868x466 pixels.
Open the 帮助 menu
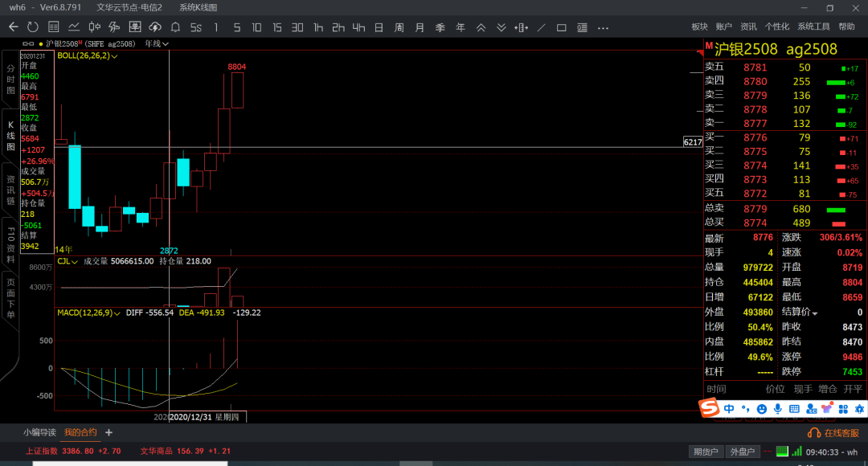[x=846, y=27]
